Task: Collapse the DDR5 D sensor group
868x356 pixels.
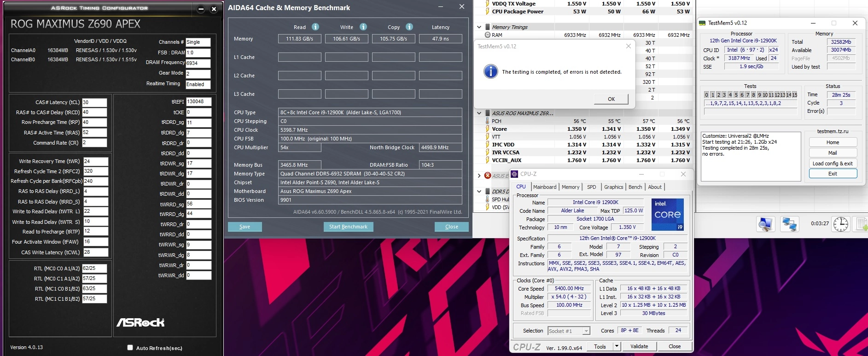Action: [479, 192]
